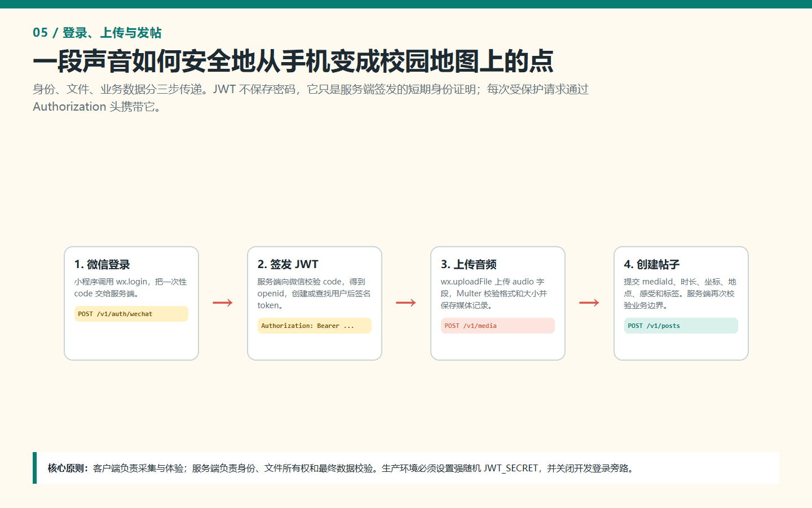Click the section label "05 / 登录、上传与发帖"
Screen dimensions: 812x508
pos(97,33)
